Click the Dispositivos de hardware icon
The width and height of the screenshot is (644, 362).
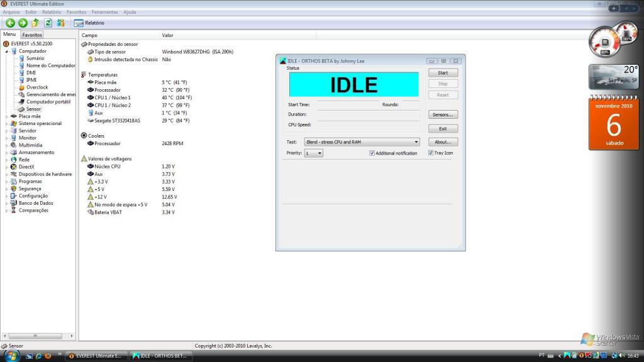coord(14,174)
